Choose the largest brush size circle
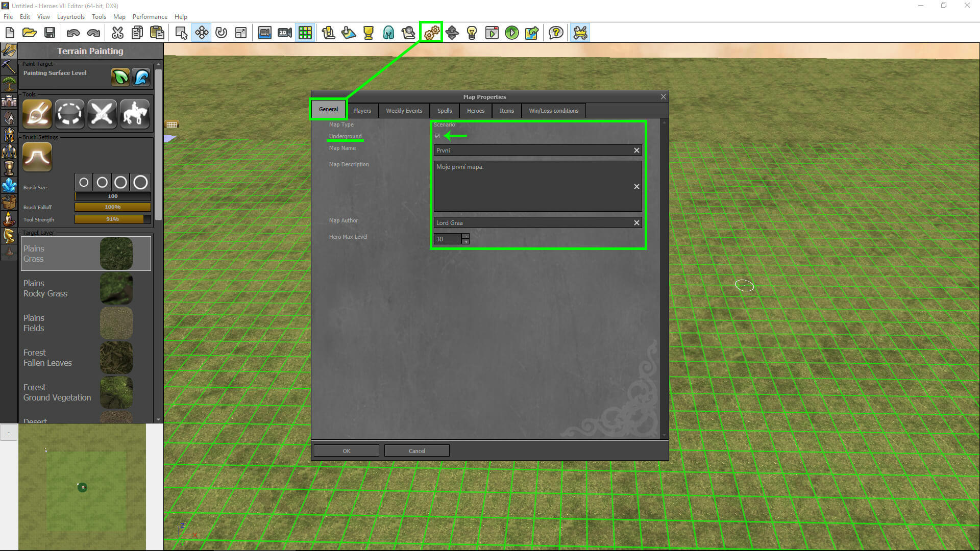 [140, 182]
